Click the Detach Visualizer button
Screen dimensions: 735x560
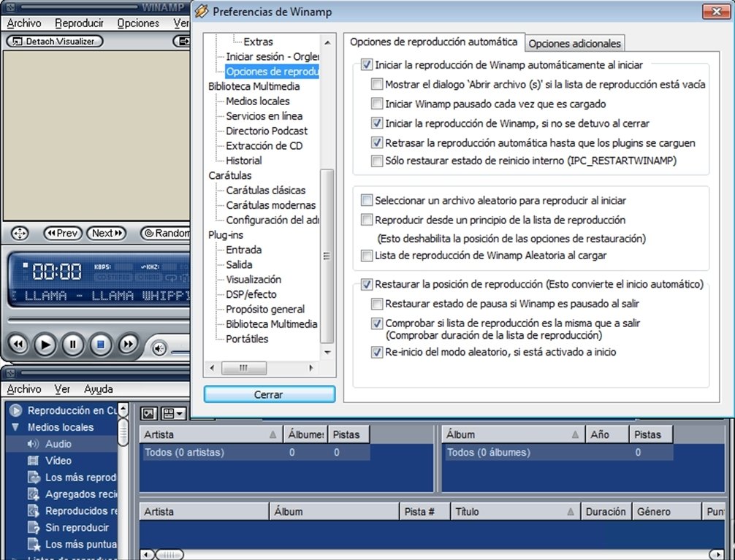55,41
